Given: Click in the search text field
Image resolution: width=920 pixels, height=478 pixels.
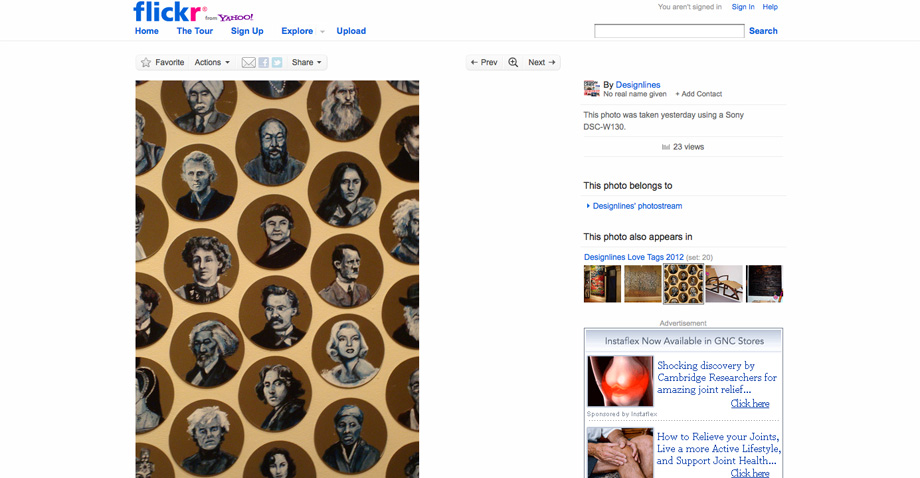Looking at the screenshot, I should click(669, 32).
